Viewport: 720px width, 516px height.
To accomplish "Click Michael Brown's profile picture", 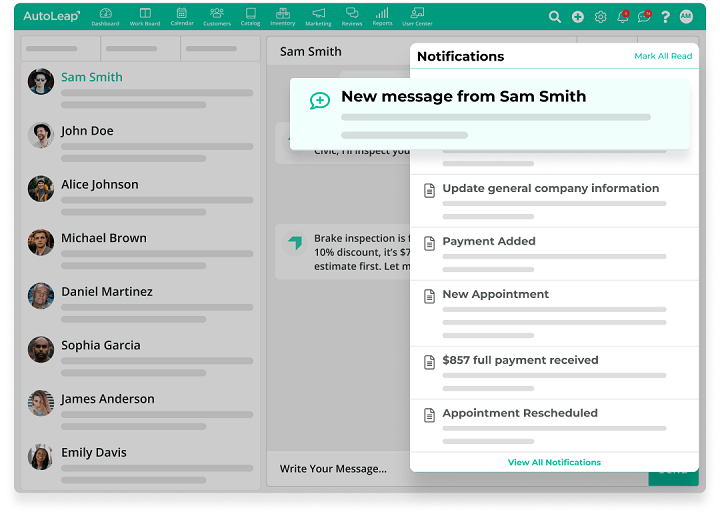I will [x=41, y=242].
